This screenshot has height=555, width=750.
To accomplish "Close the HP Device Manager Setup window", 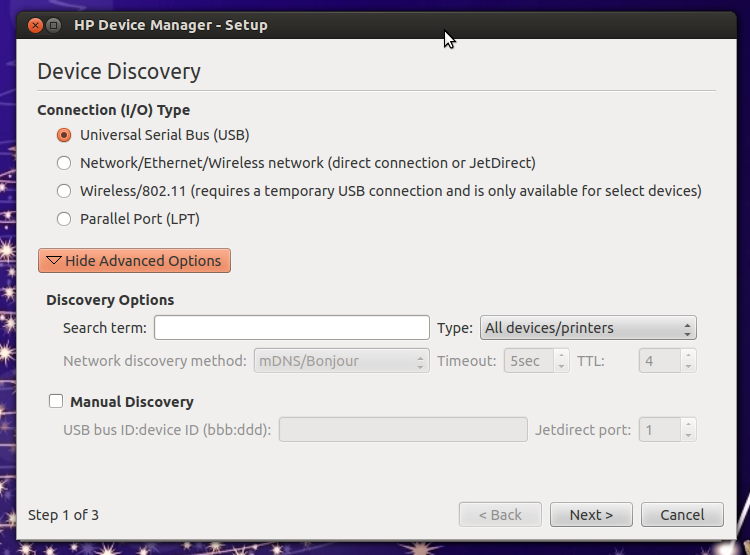I will pyautogui.click(x=35, y=25).
